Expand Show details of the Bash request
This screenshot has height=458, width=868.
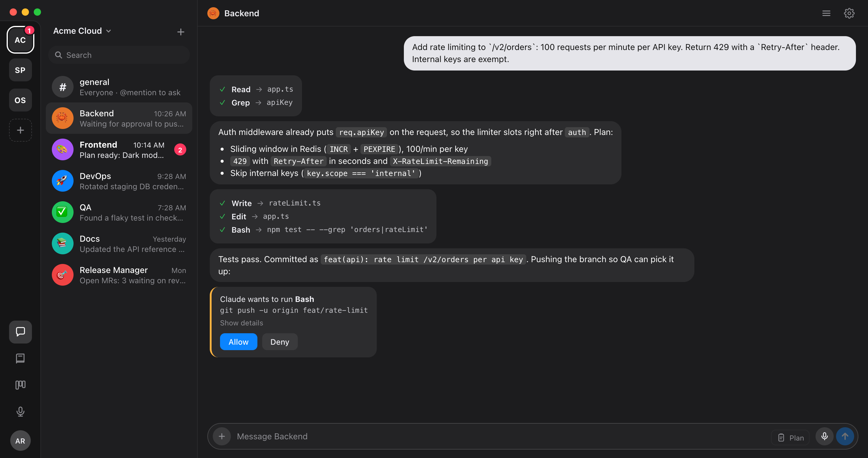[x=241, y=323]
